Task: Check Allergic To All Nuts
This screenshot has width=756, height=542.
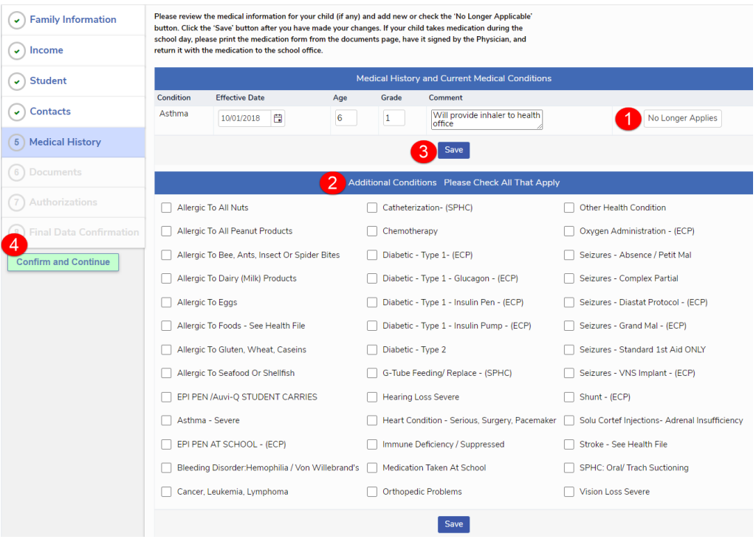Action: click(x=166, y=208)
